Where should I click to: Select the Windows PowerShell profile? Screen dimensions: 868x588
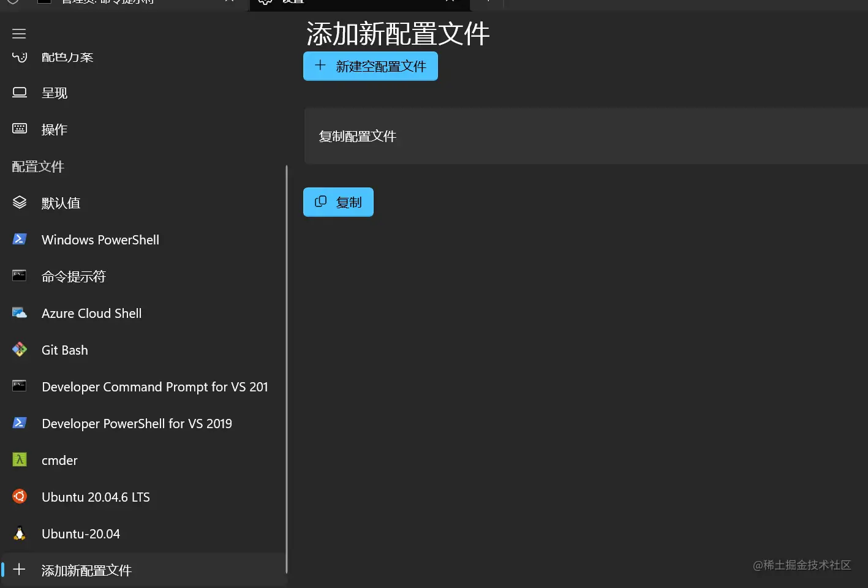pos(143,239)
